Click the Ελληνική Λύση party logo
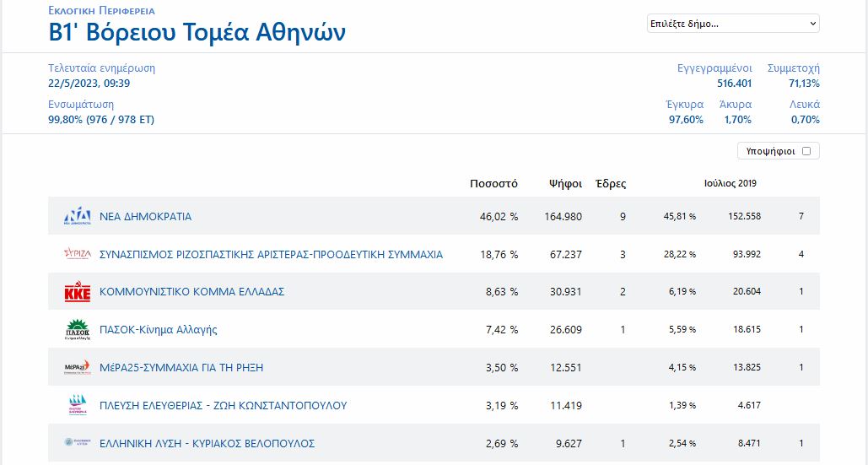Screen dimensions: 868x465 pyautogui.click(x=77, y=443)
